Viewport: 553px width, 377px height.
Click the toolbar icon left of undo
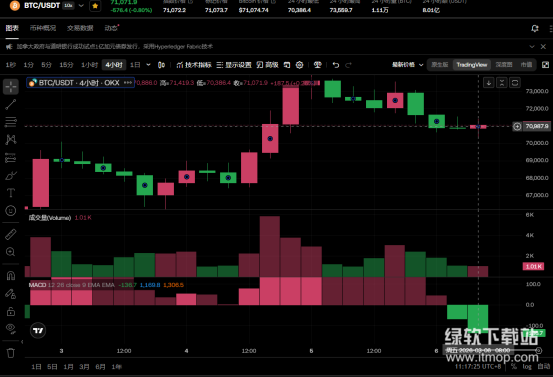[318, 65]
